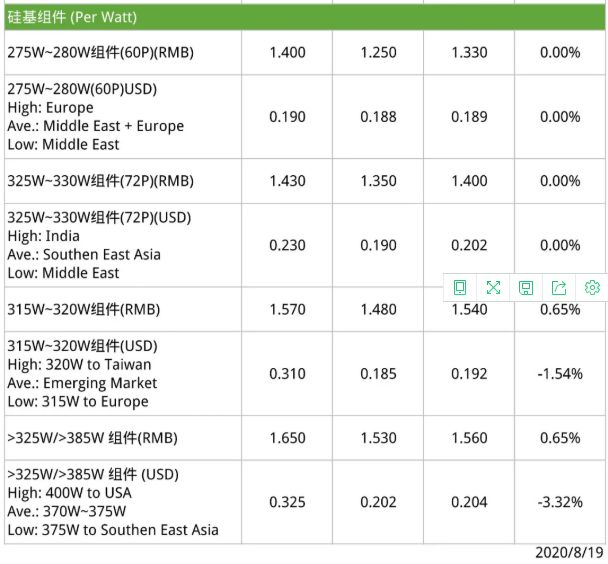Click the 2020/8/19 date text
This screenshot has height=564, width=608.
(569, 552)
